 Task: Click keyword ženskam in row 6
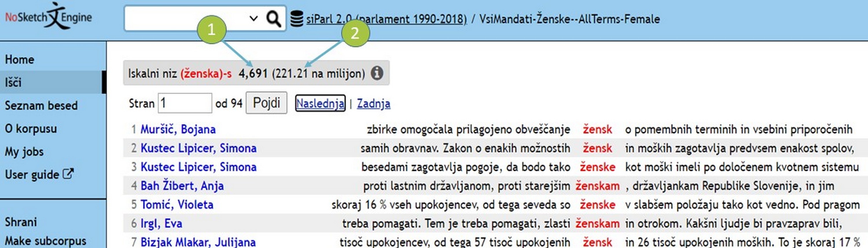coord(597,223)
